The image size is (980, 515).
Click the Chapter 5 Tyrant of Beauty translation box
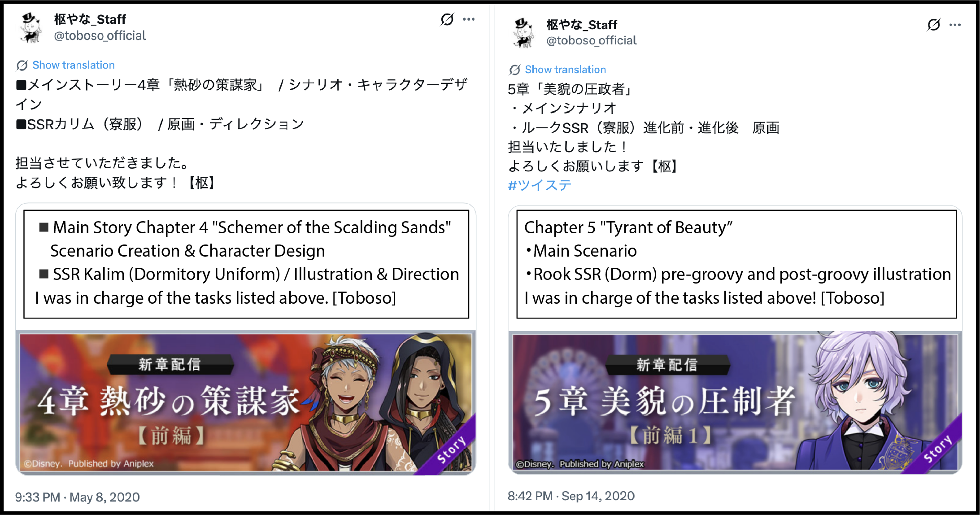[x=736, y=264]
